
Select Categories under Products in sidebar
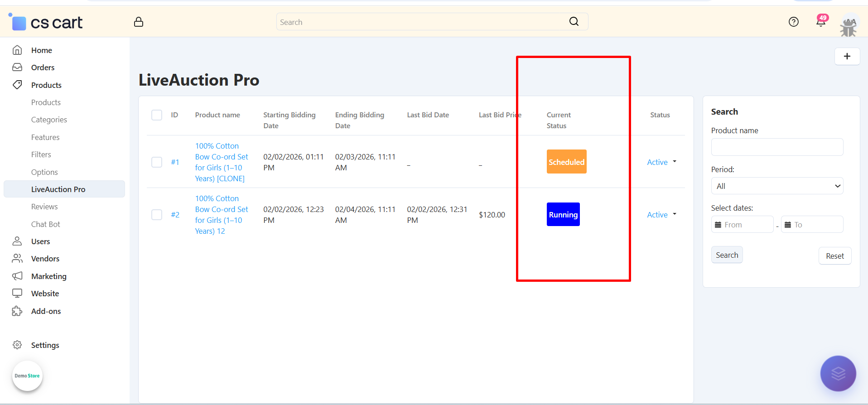pyautogui.click(x=49, y=120)
